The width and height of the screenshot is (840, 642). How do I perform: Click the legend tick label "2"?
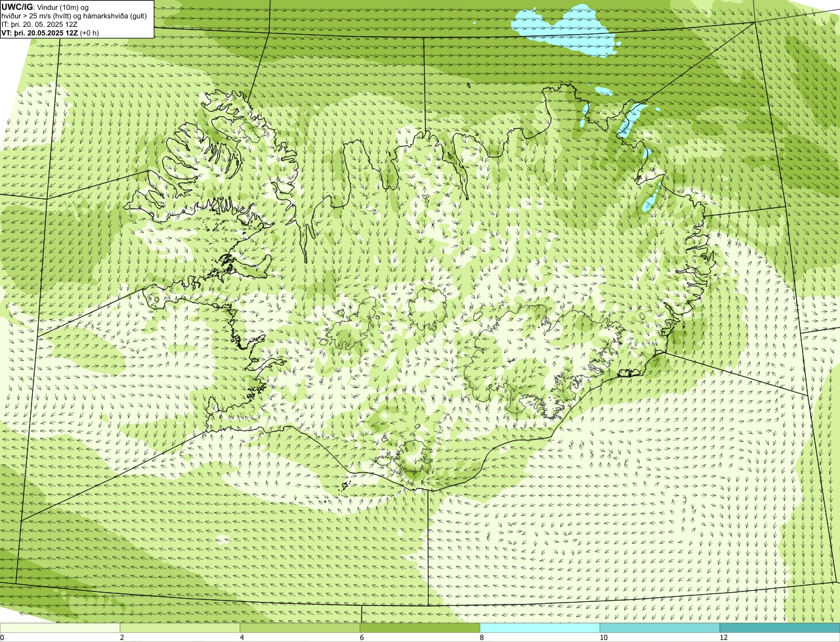122,637
